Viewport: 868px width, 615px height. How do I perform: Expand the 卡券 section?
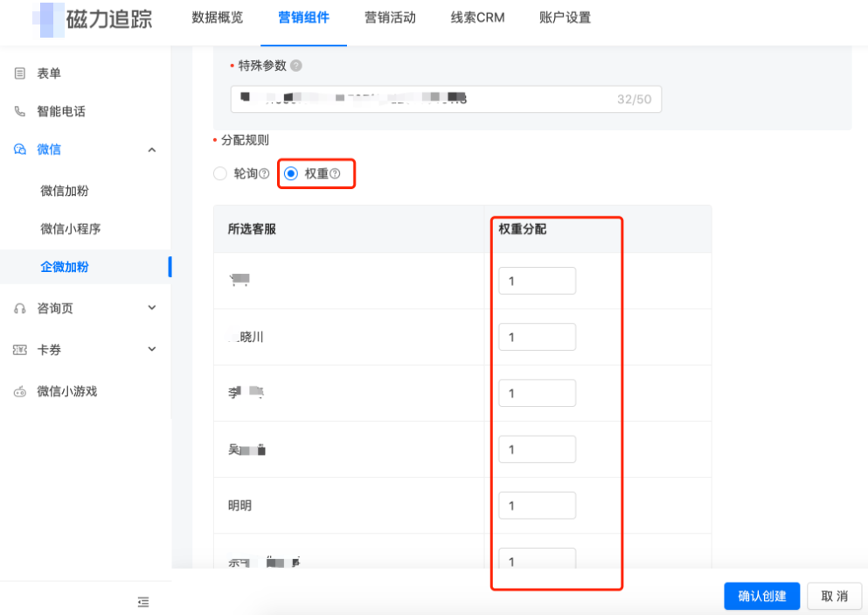[x=151, y=349]
